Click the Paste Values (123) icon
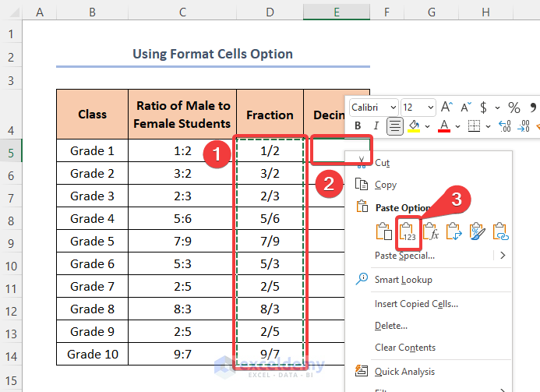This screenshot has width=540, height=392. point(406,232)
